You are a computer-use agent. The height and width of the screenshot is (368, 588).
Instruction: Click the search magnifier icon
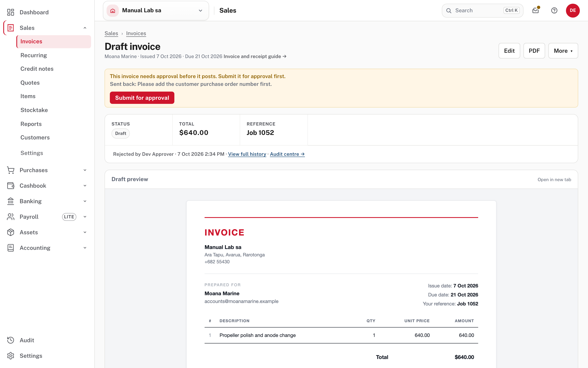click(x=449, y=11)
